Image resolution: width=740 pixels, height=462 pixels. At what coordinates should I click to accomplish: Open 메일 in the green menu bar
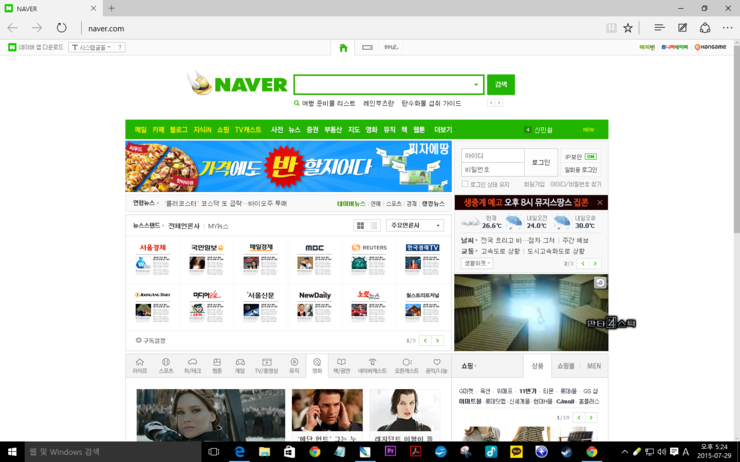[x=141, y=130]
